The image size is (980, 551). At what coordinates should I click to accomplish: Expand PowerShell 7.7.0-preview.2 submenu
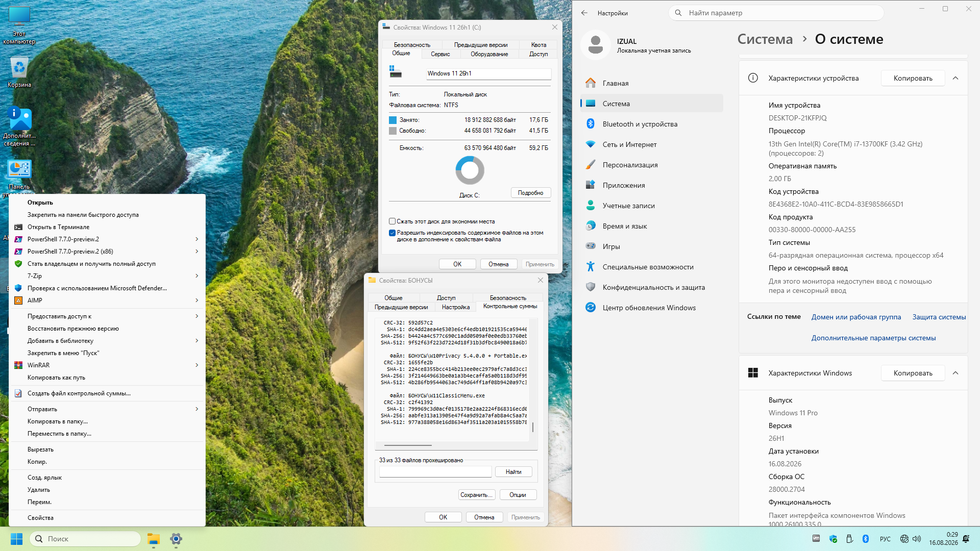point(108,239)
